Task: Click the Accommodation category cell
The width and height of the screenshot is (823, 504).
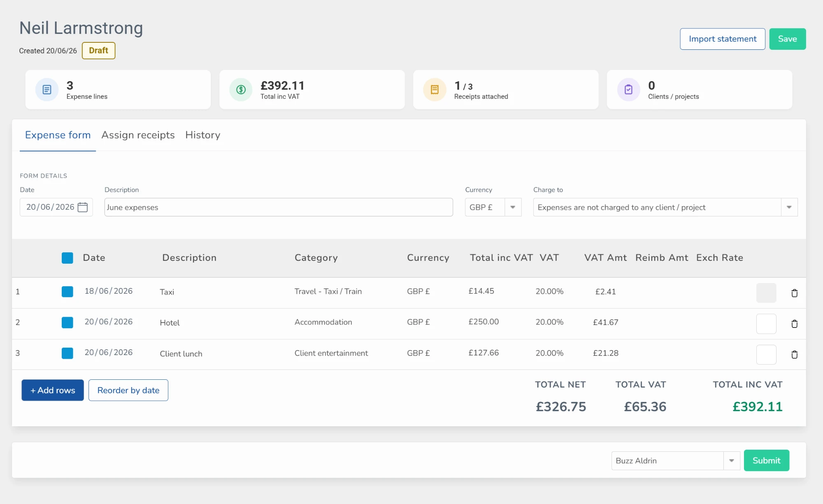Action: [323, 322]
